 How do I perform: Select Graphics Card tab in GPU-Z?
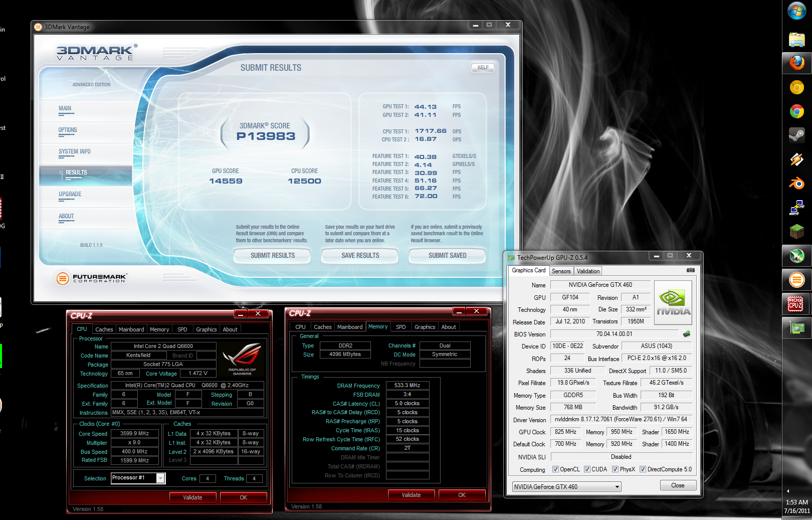point(528,270)
